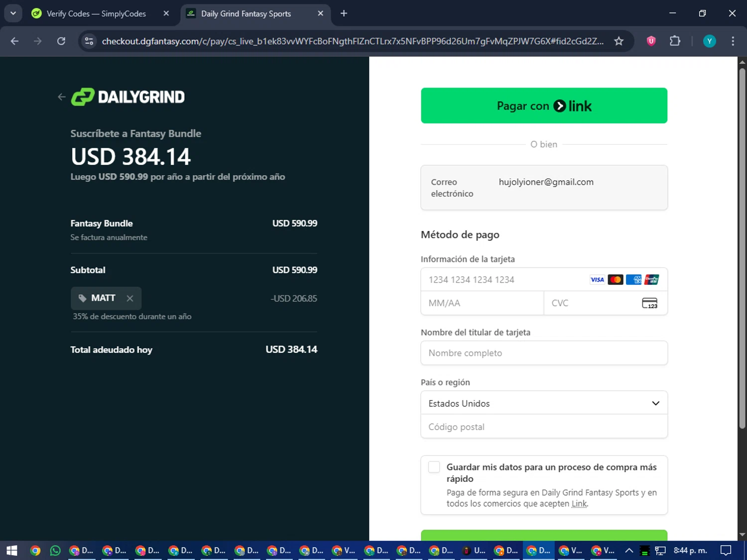Click the Se factura anualmente text
Viewport: 747px width, 560px height.
pyautogui.click(x=109, y=237)
